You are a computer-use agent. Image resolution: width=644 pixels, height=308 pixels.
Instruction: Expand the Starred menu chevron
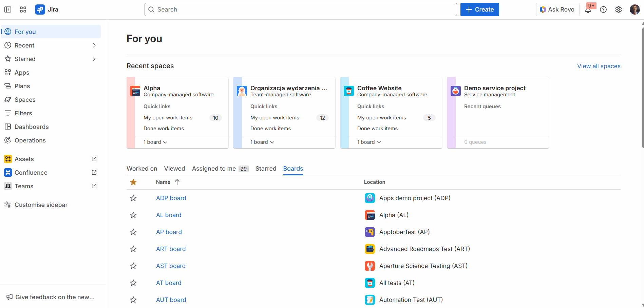94,59
